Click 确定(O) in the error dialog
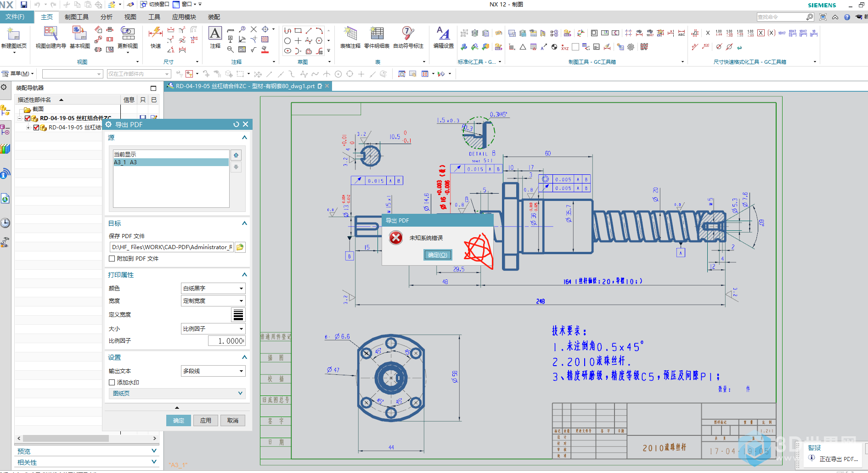 tap(437, 255)
